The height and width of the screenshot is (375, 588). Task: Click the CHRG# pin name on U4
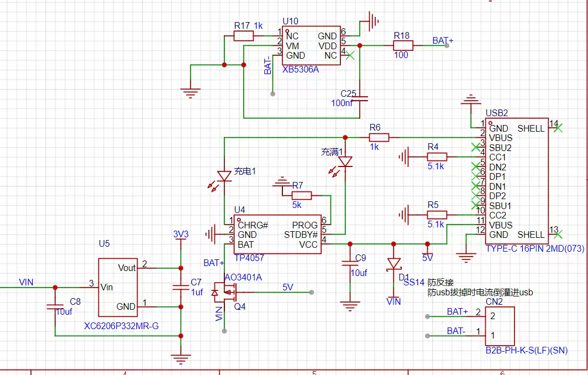[253, 225]
